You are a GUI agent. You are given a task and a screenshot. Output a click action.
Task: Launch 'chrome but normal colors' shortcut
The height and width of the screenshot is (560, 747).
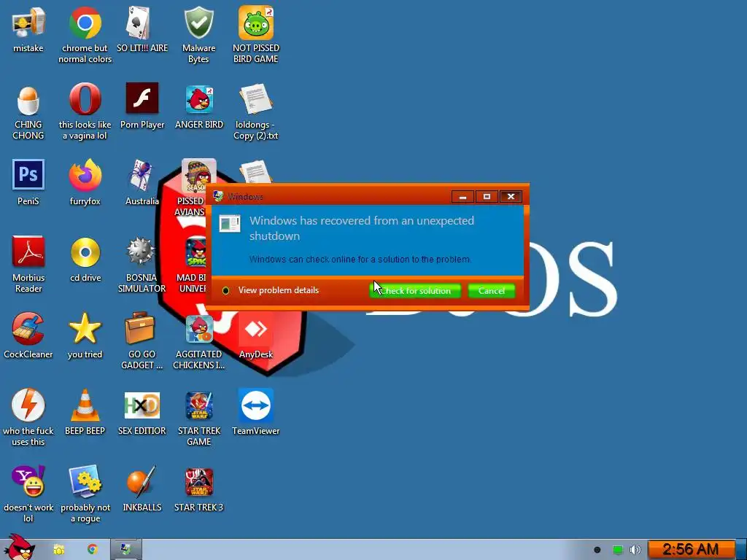pos(85,23)
